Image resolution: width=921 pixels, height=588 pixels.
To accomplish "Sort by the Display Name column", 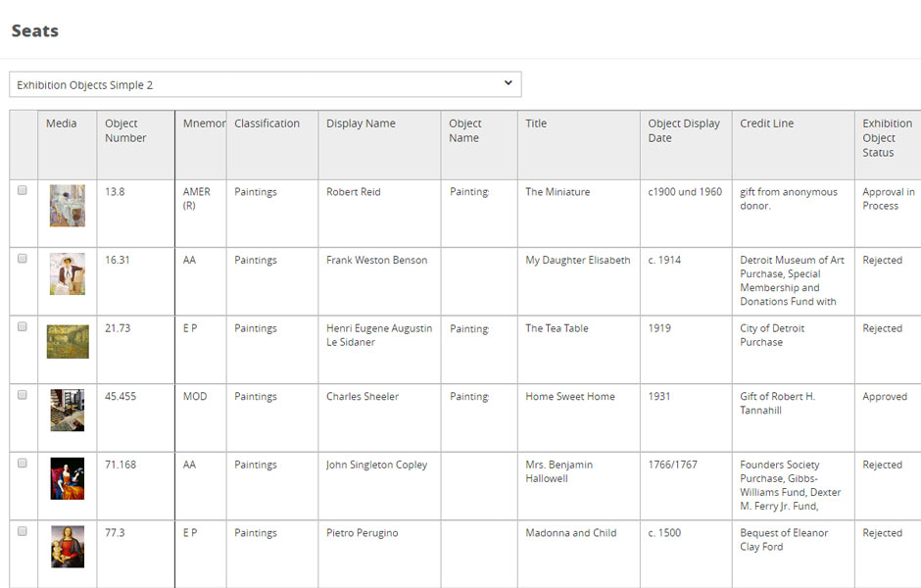I will (x=361, y=123).
